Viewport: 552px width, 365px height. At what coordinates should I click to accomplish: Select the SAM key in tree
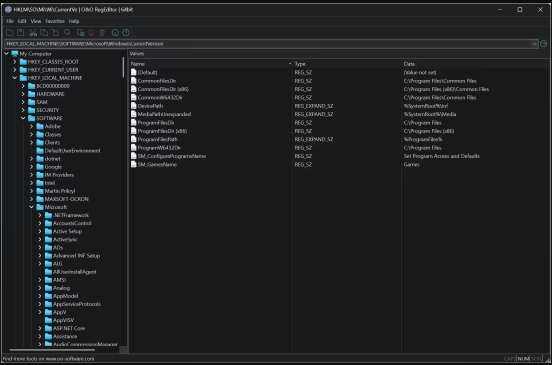[x=42, y=102]
